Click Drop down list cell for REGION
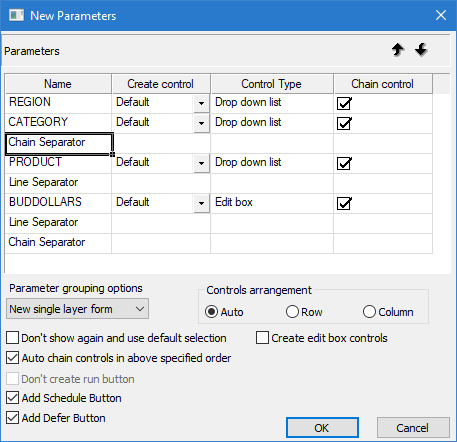 [x=272, y=103]
